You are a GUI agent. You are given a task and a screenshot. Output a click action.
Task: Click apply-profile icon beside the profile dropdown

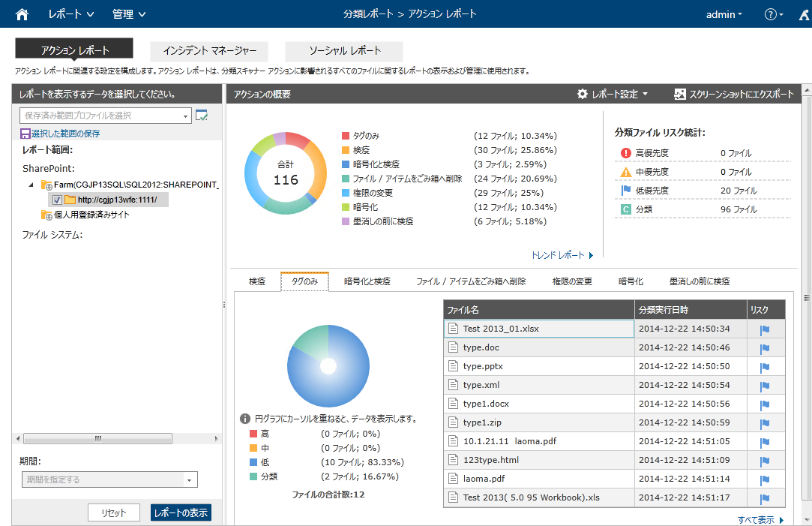click(x=202, y=116)
